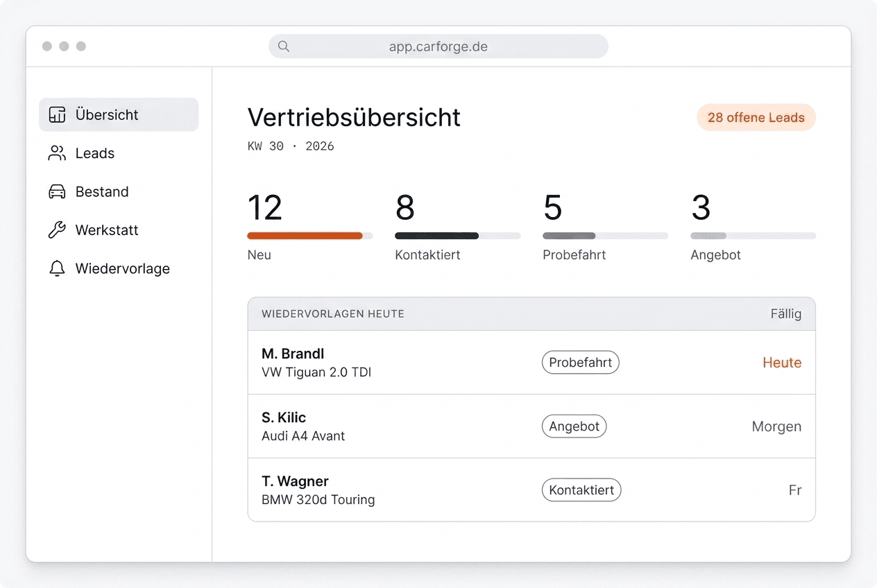Click the Angebot progress bar
Screen dimensions: 877x588
(753, 236)
